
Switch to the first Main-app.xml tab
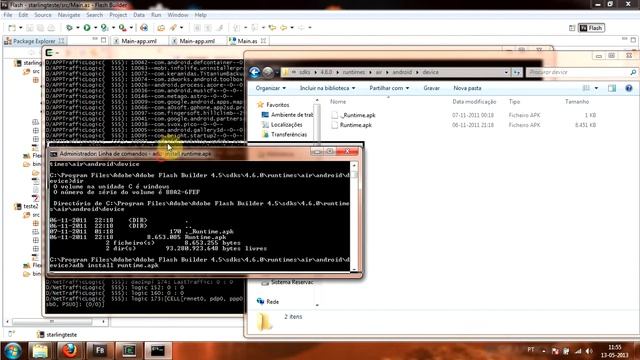coord(139,41)
